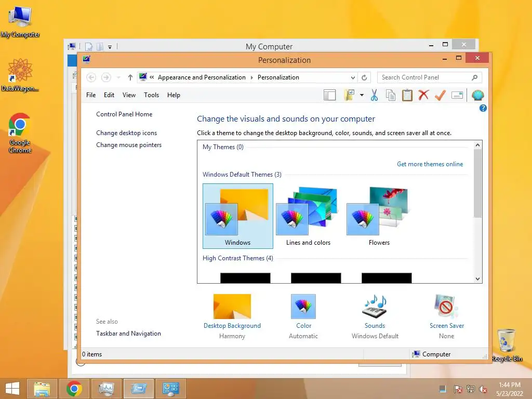Image resolution: width=532 pixels, height=399 pixels.
Task: Open Change mouse pointers link
Action: click(x=129, y=145)
